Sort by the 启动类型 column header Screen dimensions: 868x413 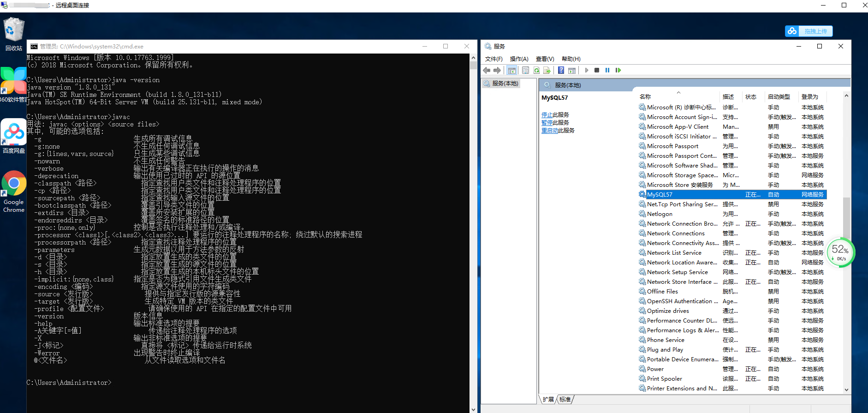(x=782, y=96)
